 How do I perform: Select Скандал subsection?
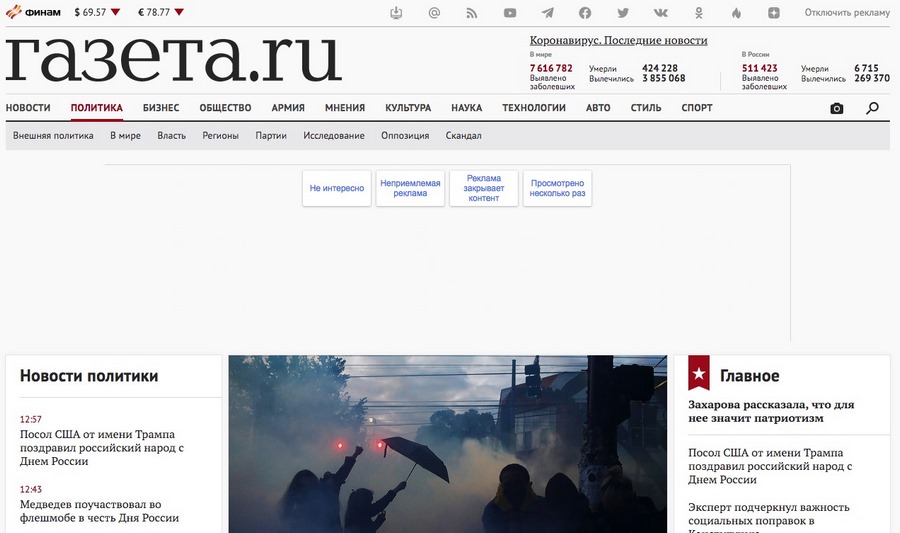click(x=463, y=136)
